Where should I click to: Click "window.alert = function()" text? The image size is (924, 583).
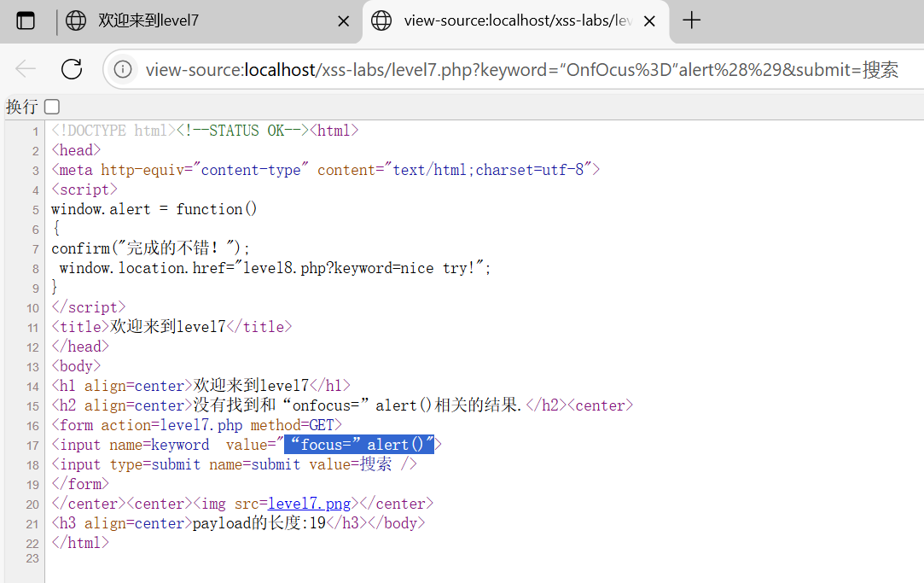pyautogui.click(x=154, y=209)
